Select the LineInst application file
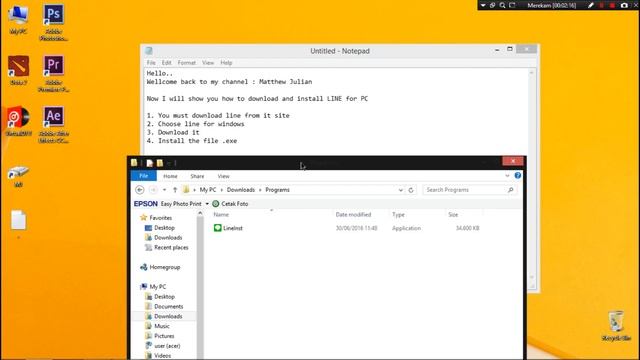The width and height of the screenshot is (640, 360). [228, 228]
